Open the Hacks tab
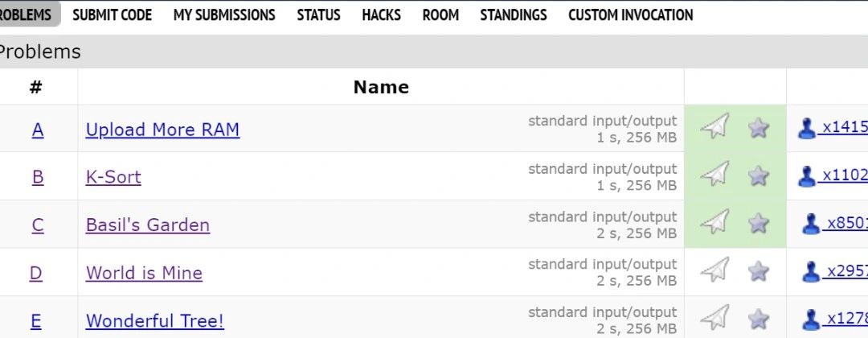The image size is (868, 338). click(382, 15)
